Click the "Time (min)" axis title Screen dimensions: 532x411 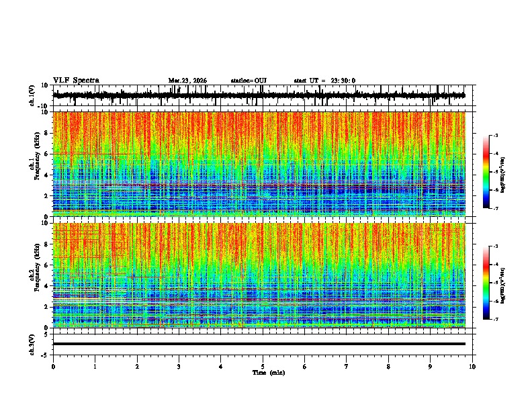[x=269, y=373]
